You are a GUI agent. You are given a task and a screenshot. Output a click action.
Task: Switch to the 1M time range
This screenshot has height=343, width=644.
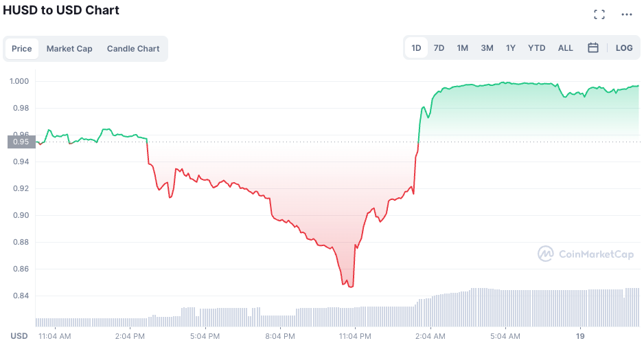click(x=463, y=48)
